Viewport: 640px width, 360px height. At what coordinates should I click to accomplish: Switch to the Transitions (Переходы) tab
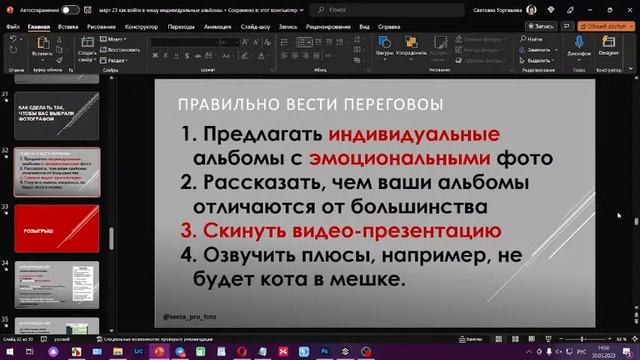coord(181,27)
